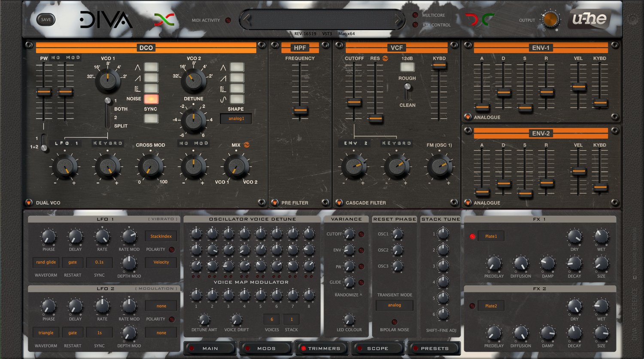Toggle the Bipolar Noise LED

pos(395,322)
